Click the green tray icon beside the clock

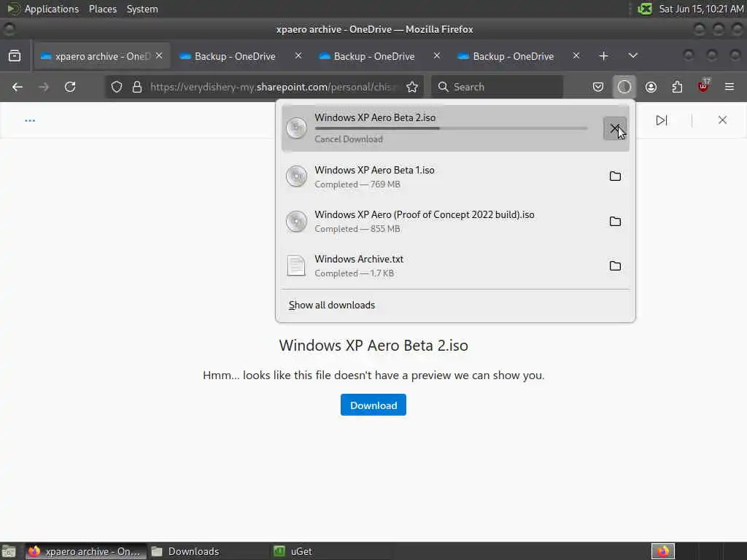645,9
